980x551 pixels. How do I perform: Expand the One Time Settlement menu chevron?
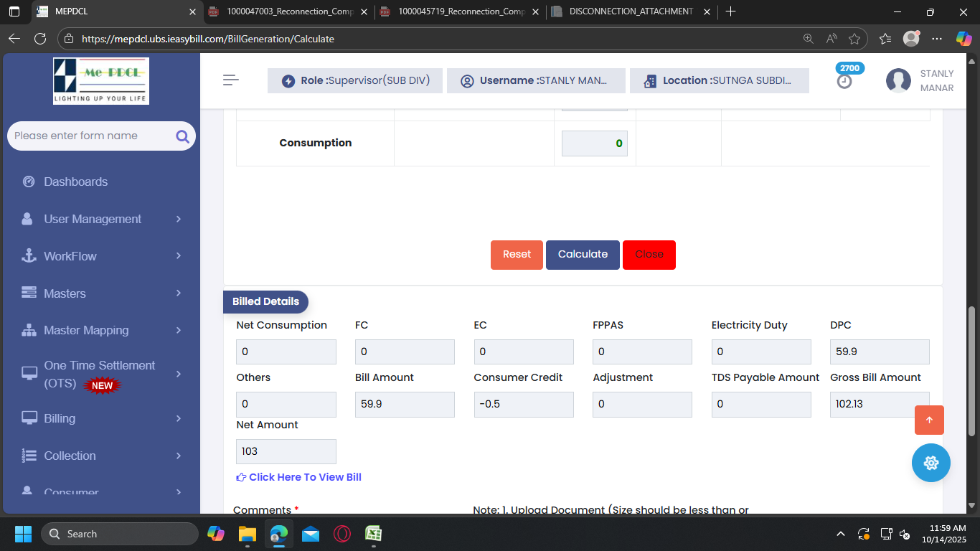(x=179, y=374)
